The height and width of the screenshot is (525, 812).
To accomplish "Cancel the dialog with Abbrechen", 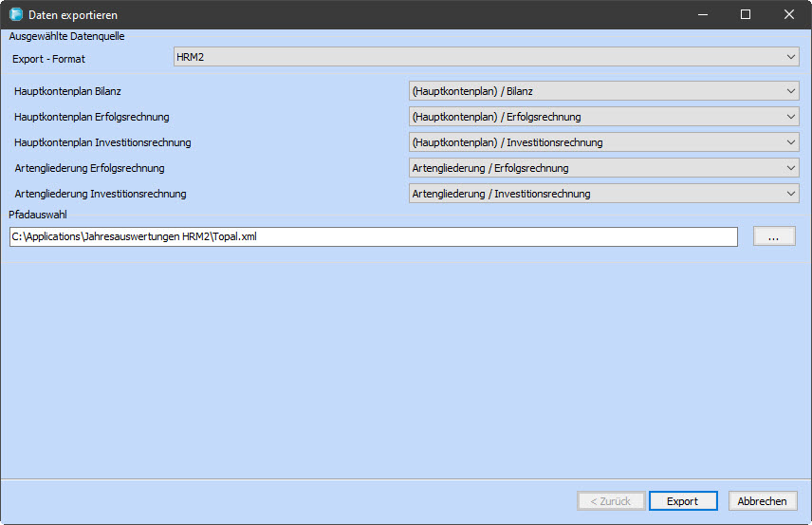I will [763, 501].
